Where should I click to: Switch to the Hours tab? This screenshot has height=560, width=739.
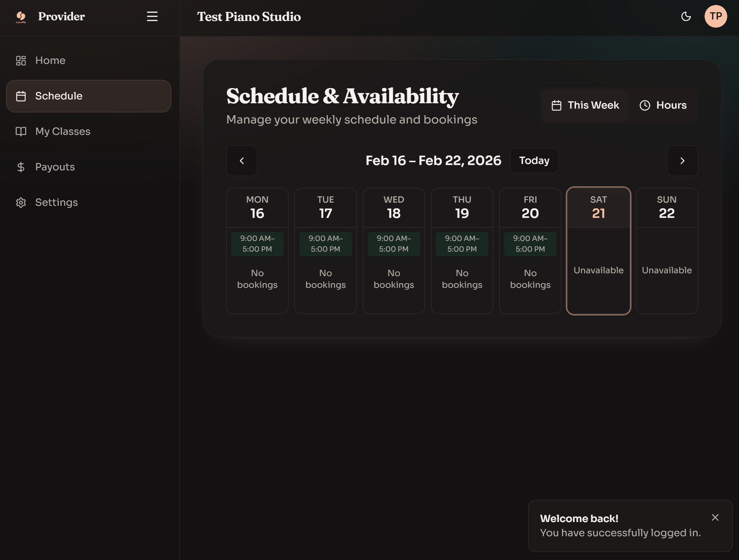[663, 105]
